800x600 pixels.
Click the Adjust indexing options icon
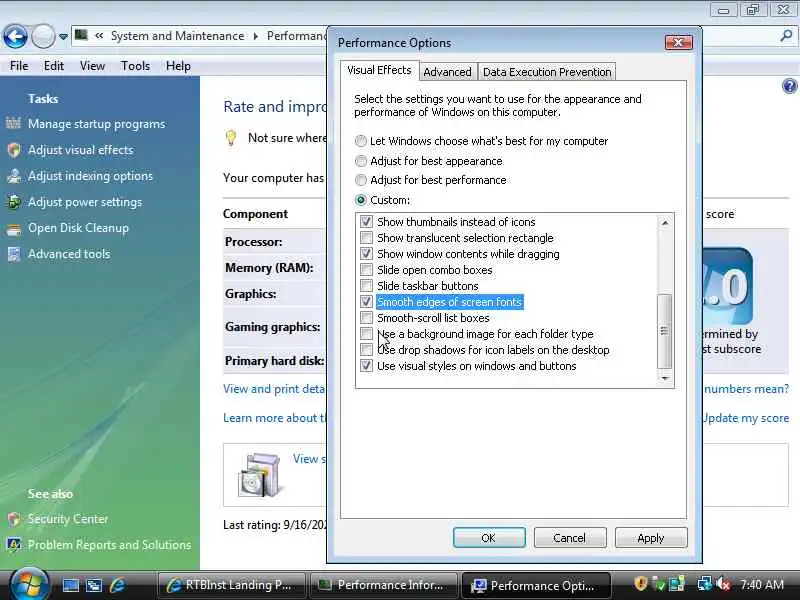[x=14, y=176]
